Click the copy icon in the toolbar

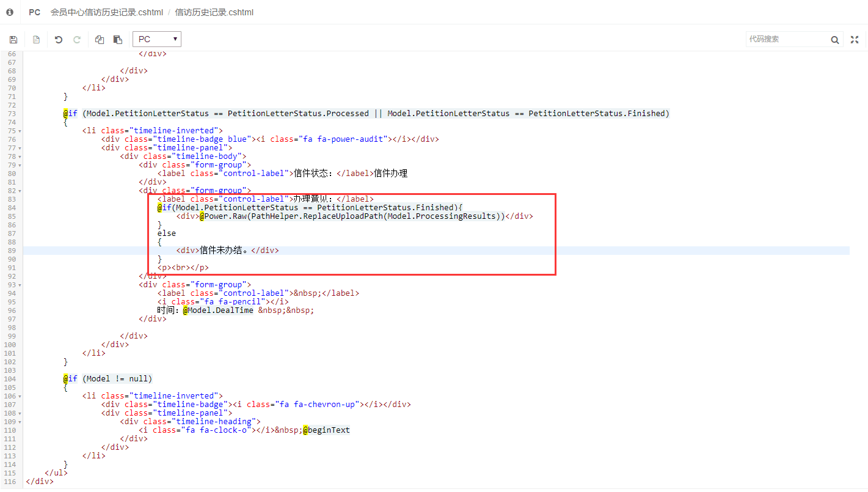(x=100, y=40)
